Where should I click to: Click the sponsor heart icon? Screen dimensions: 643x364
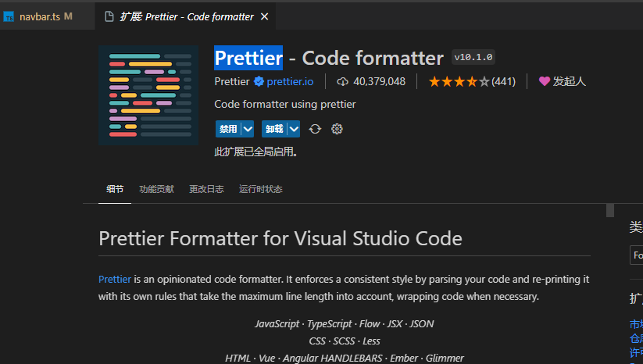pos(545,81)
